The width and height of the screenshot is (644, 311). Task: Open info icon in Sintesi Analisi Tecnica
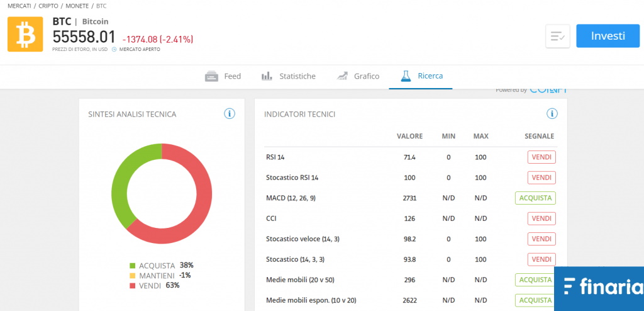coord(230,114)
